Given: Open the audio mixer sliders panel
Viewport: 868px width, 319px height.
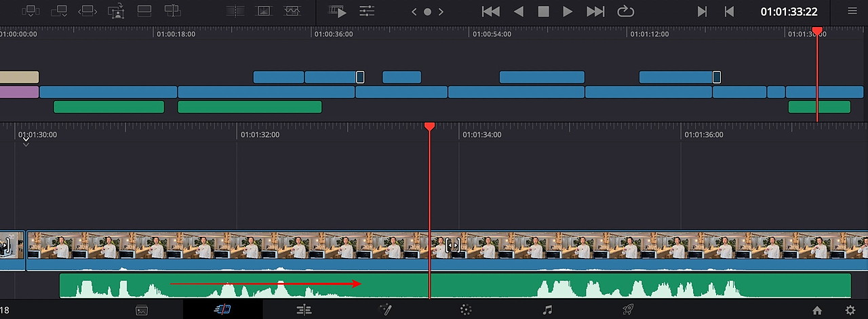Looking at the screenshot, I should [x=367, y=11].
